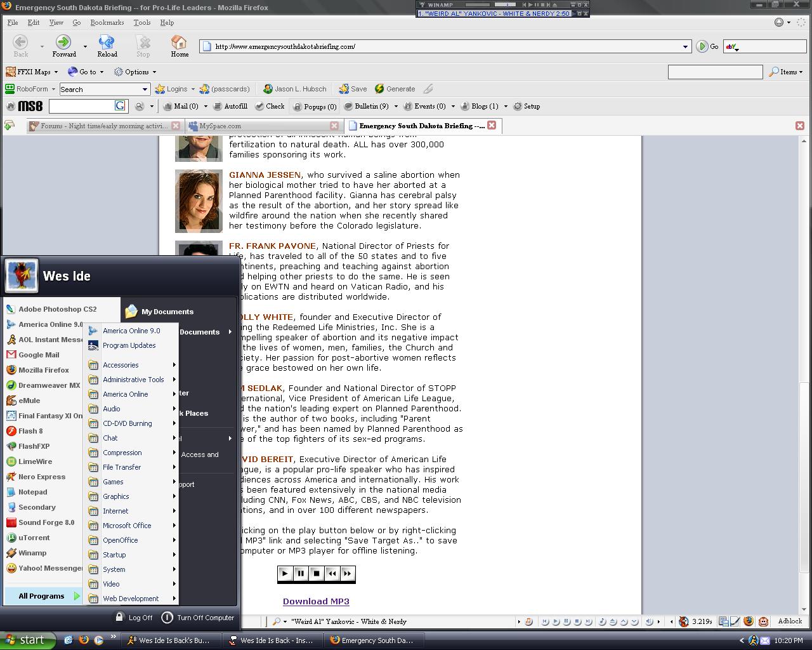Image resolution: width=812 pixels, height=650 pixels.
Task: Toggle Adblock in the status bar
Action: pyautogui.click(x=790, y=621)
